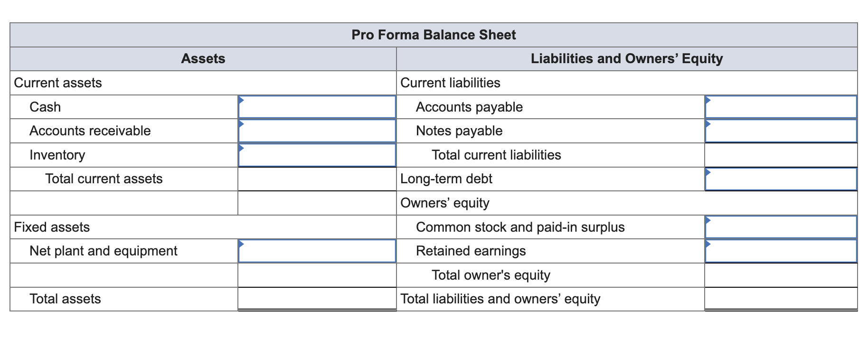868x339 pixels.
Task: Click the blue marker on Accounts receivable field
Action: (242, 125)
